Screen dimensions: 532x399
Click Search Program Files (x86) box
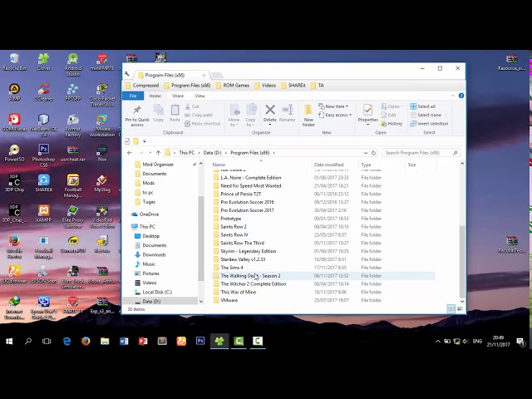pos(421,153)
